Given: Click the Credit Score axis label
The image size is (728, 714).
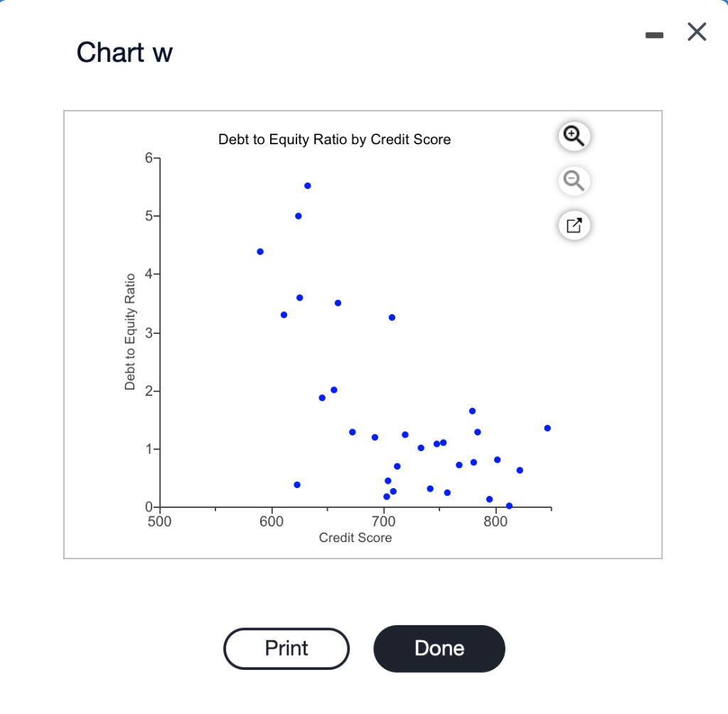Looking at the screenshot, I should pos(355,538).
